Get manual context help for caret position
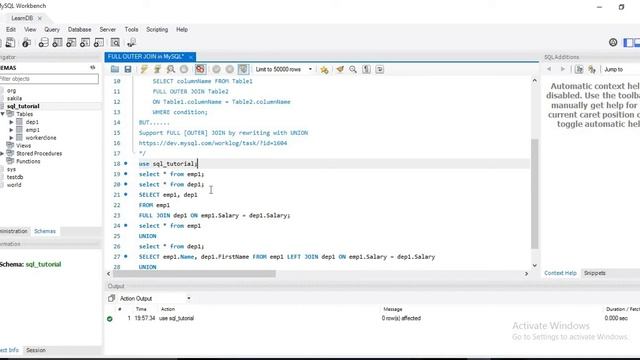Viewport: 640px width, 360px height. tap(579, 69)
